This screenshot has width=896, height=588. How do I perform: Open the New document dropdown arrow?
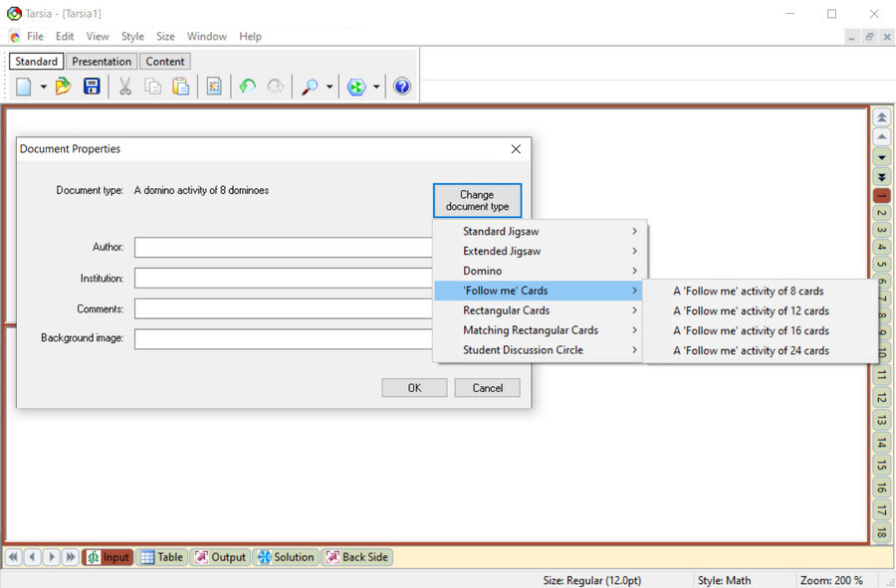[x=44, y=87]
